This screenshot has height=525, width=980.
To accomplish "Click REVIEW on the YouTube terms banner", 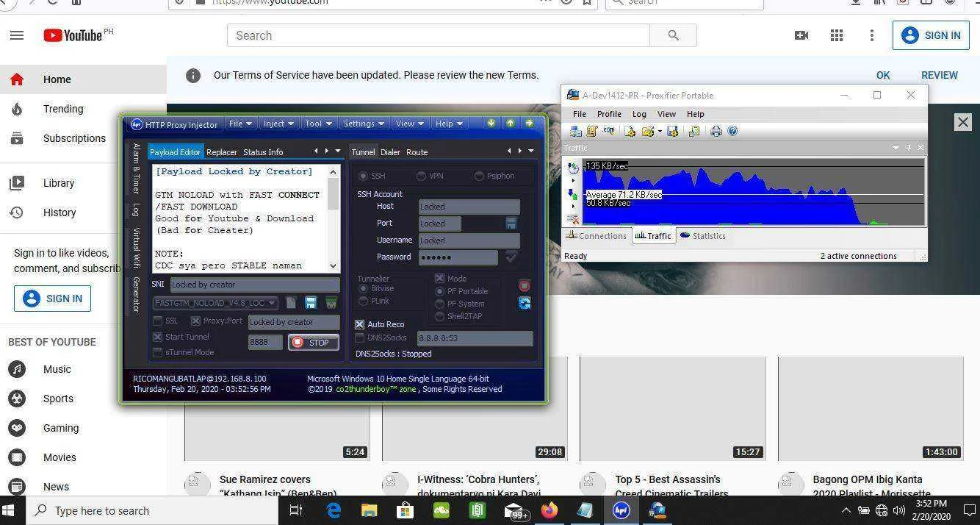I will [939, 75].
